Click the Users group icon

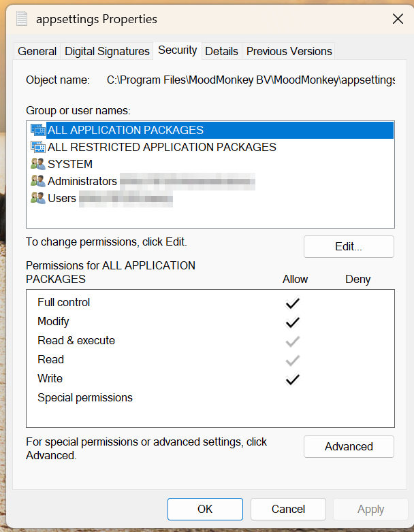point(38,198)
